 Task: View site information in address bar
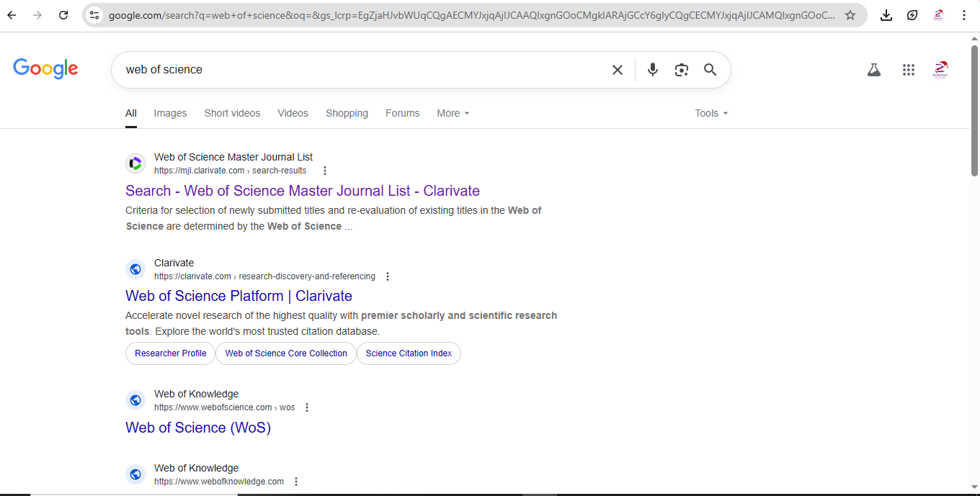95,15
